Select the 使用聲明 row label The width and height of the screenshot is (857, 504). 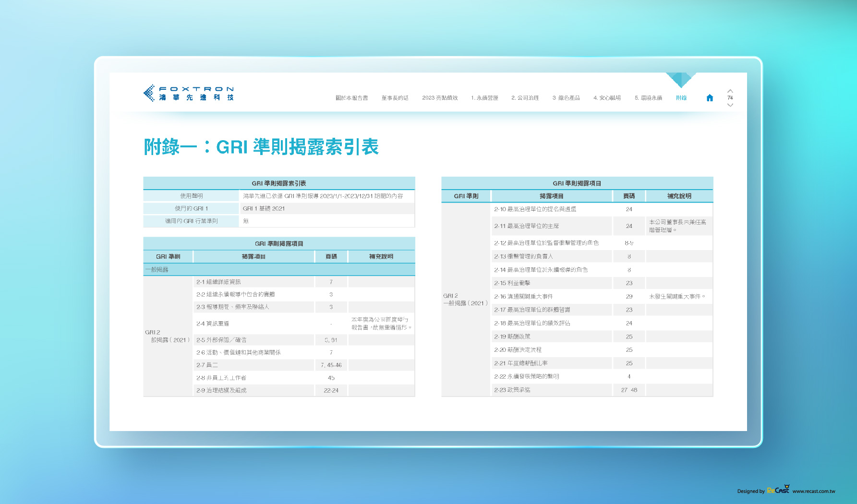(x=192, y=196)
